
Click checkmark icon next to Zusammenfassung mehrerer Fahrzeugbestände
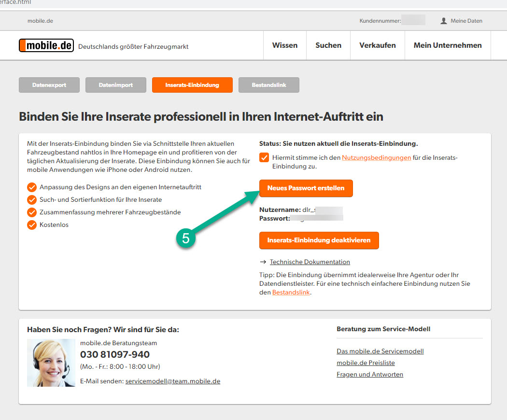[x=32, y=212]
